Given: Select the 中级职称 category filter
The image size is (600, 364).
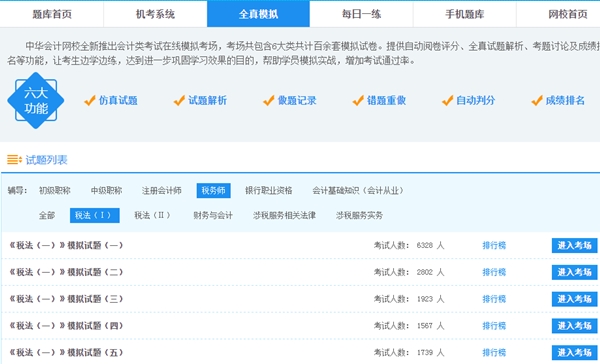Looking at the screenshot, I should coord(106,191).
